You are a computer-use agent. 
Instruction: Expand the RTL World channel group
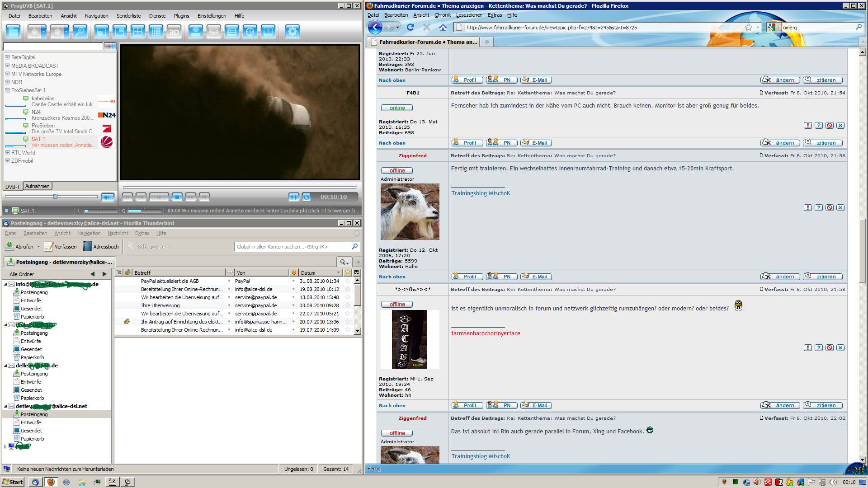7,153
